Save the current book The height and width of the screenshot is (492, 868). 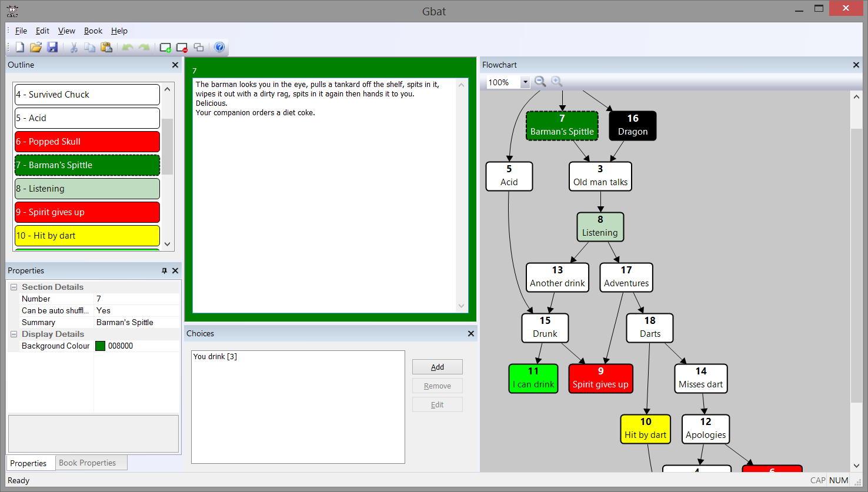[x=52, y=48]
